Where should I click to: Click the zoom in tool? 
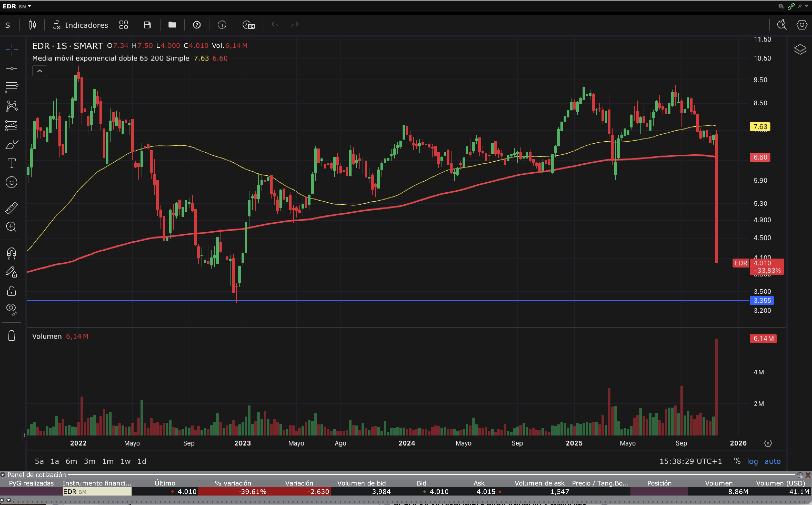(11, 227)
